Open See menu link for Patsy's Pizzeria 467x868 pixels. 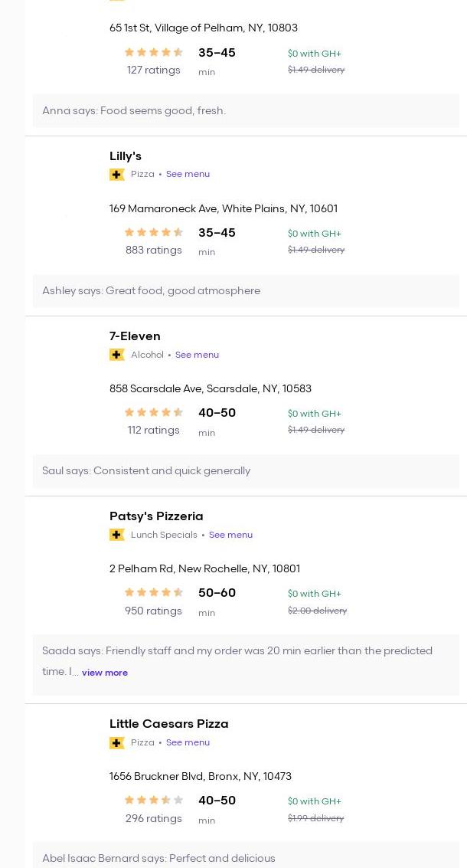[230, 535]
